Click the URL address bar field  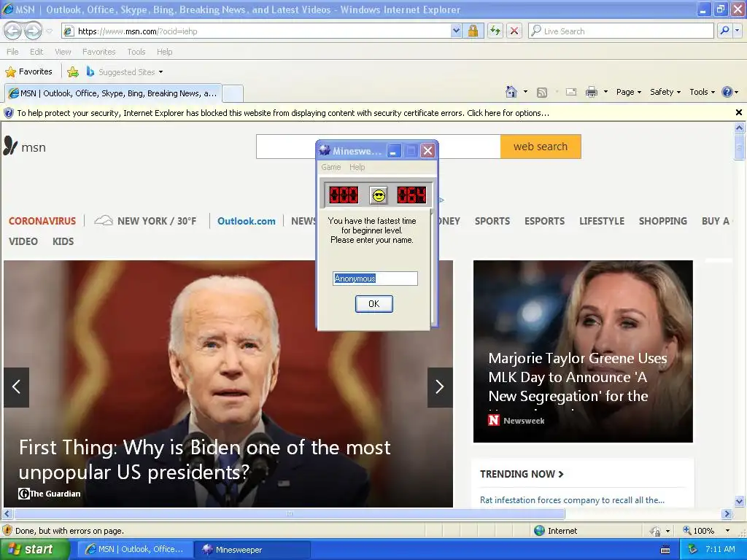pyautogui.click(x=258, y=31)
